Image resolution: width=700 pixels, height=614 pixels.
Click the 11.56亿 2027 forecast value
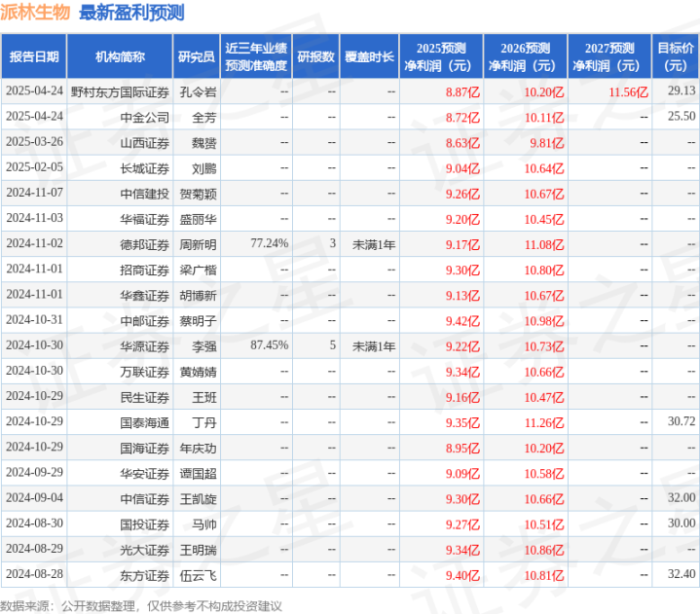pyautogui.click(x=628, y=91)
